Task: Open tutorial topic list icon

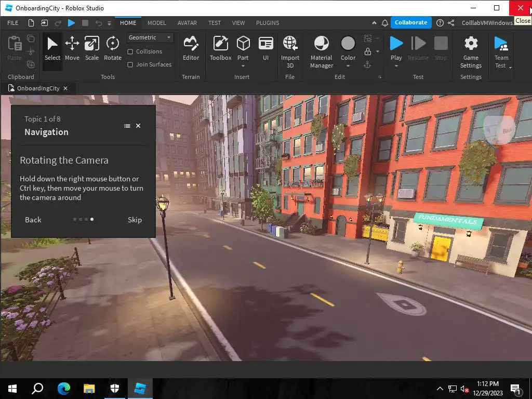Action: tap(127, 126)
